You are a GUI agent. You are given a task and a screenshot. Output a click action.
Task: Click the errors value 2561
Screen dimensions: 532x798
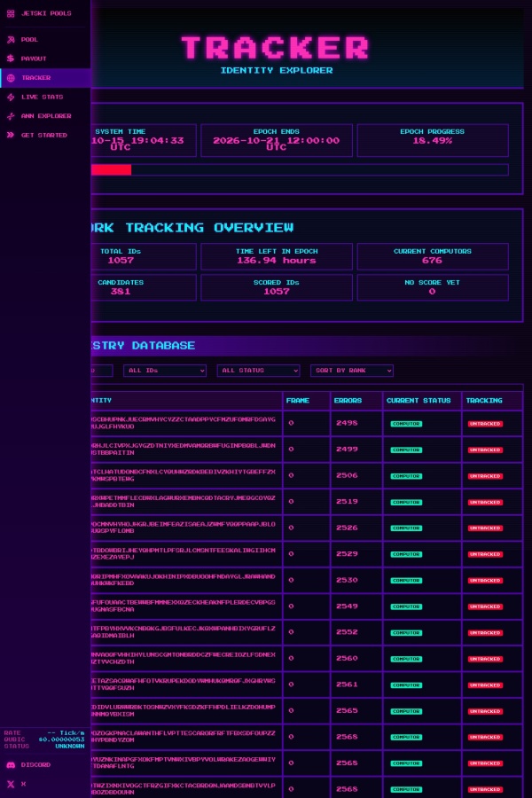click(x=347, y=685)
